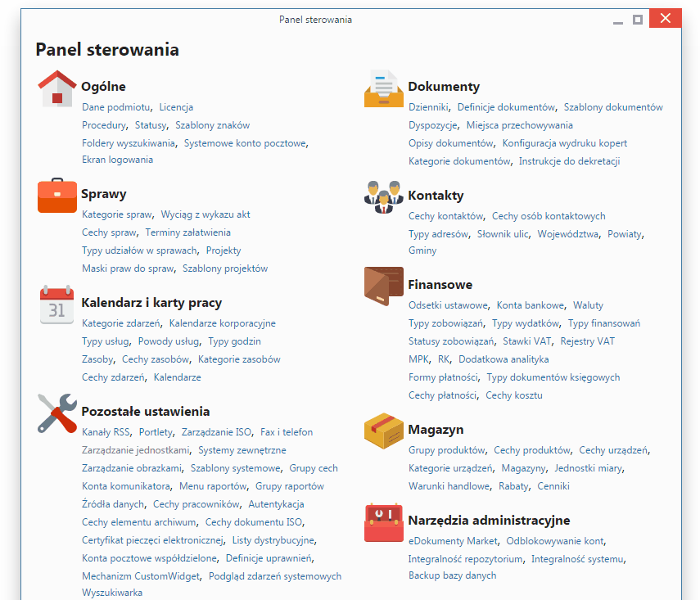
Task: Go to Słownik ulic
Action: (x=503, y=234)
